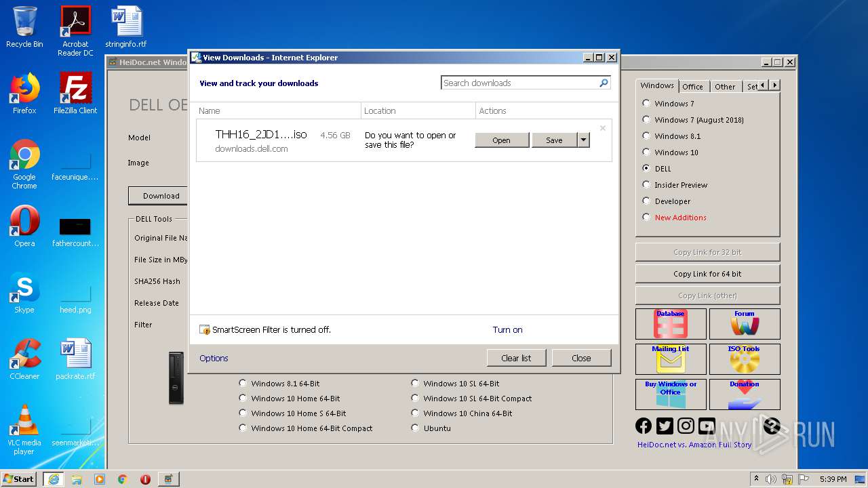The height and width of the screenshot is (488, 868).
Task: Choose Ubuntu filter option
Action: 415,428
